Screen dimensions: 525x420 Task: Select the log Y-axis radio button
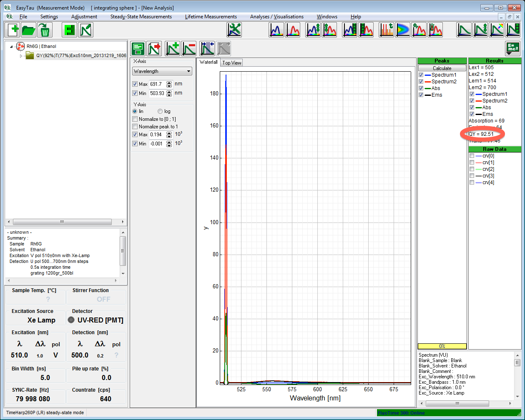point(160,112)
